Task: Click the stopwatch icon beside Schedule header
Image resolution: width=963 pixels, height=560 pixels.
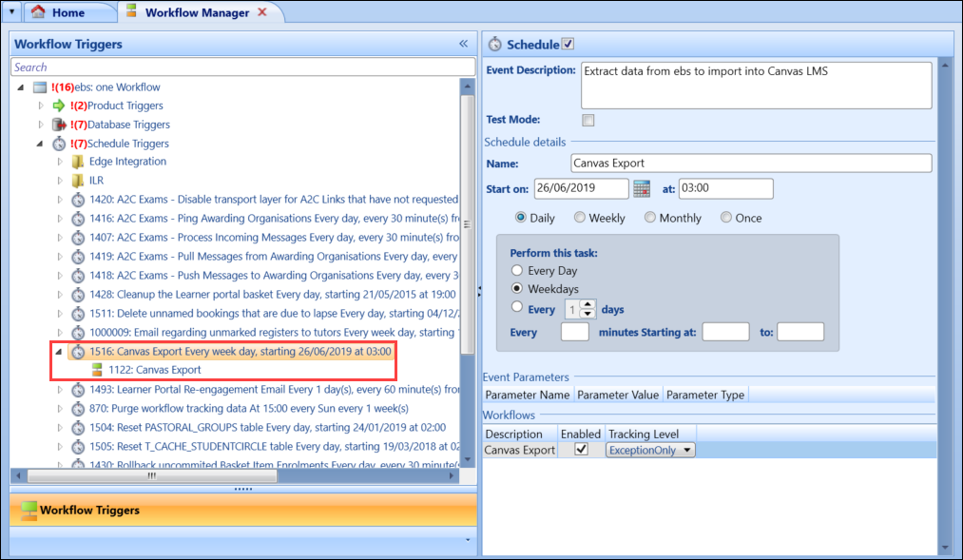Action: tap(493, 43)
